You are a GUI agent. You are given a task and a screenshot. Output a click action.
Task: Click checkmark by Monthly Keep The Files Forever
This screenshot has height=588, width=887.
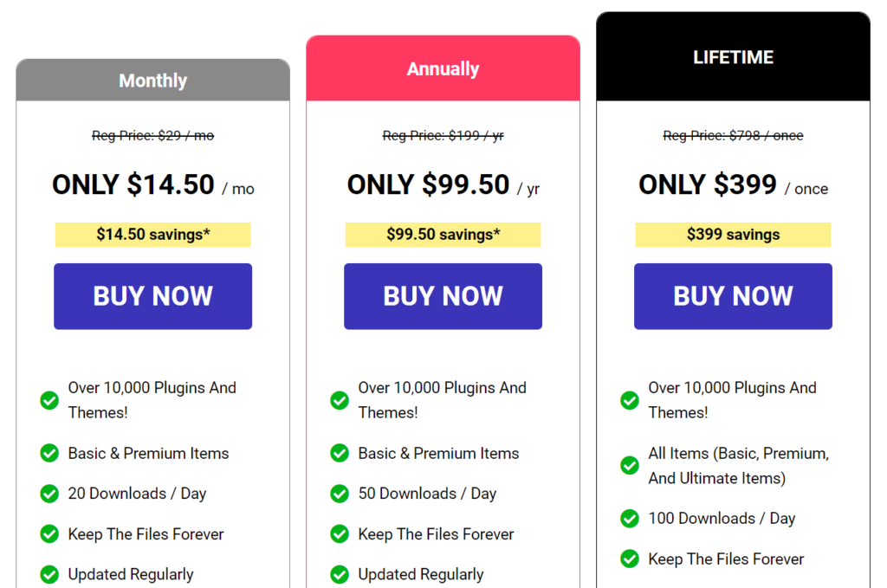(49, 534)
